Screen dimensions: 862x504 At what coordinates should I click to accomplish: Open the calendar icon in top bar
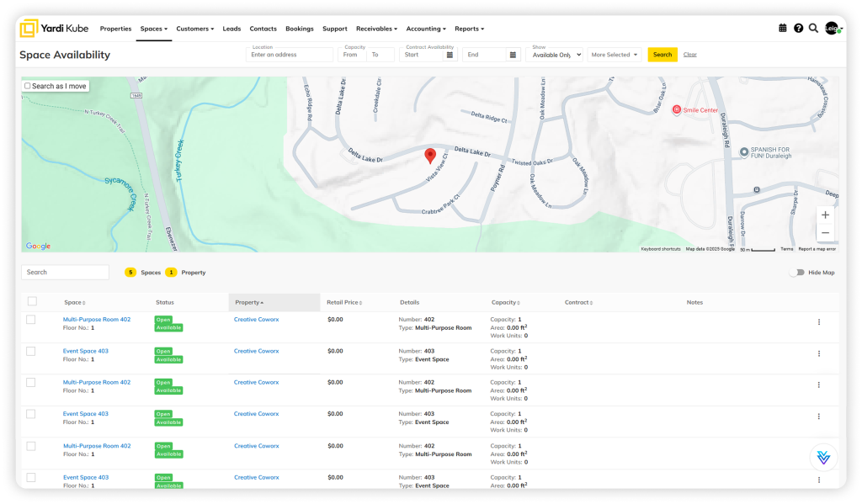click(783, 29)
